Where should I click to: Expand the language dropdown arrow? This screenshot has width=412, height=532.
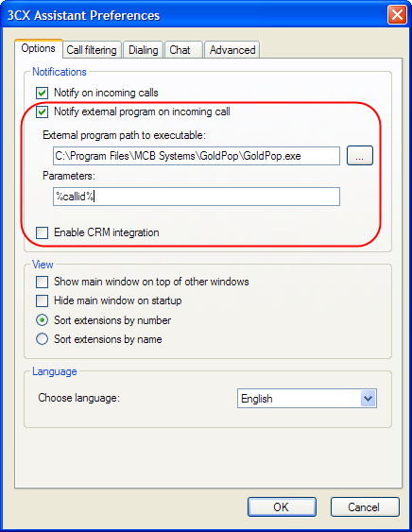point(369,399)
